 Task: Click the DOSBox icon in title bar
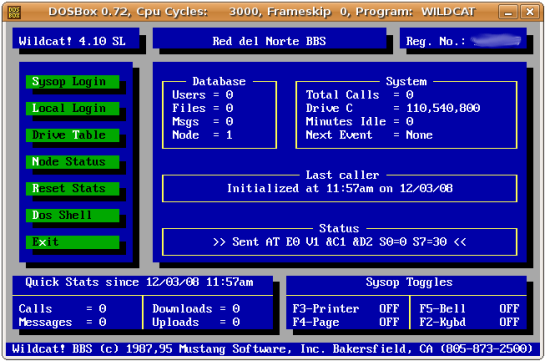tap(14, 12)
